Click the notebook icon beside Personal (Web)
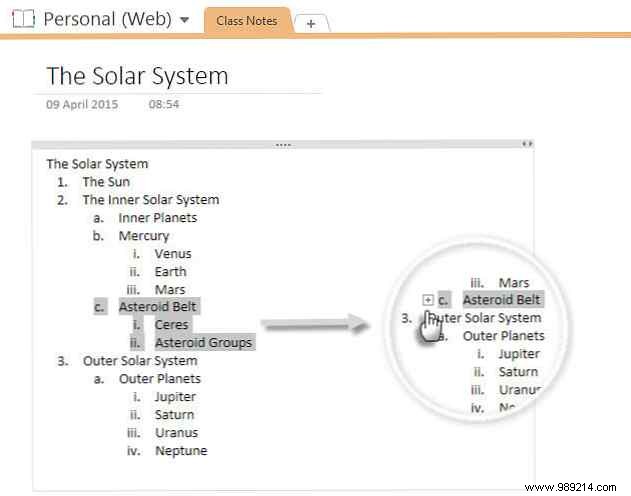 (22, 19)
